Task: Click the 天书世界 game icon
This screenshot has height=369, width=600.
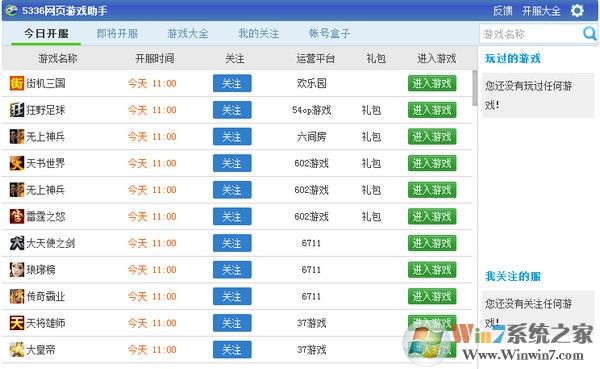Action: [16, 163]
